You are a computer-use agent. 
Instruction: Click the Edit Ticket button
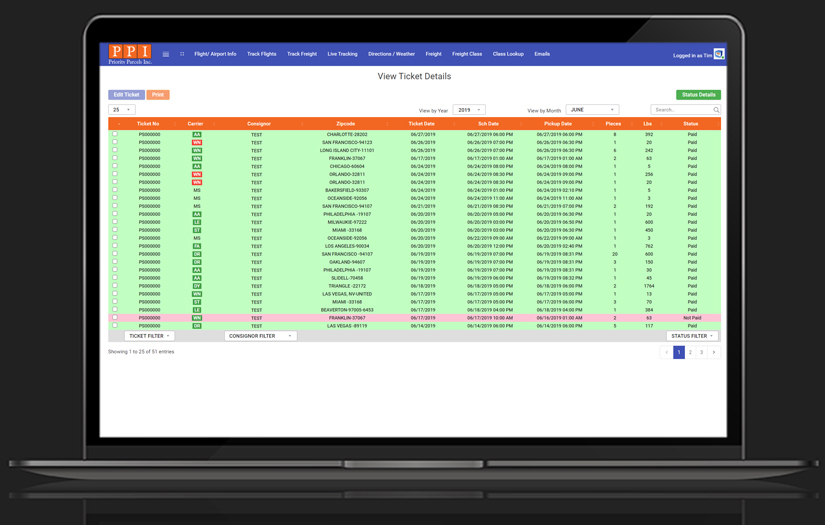click(126, 95)
